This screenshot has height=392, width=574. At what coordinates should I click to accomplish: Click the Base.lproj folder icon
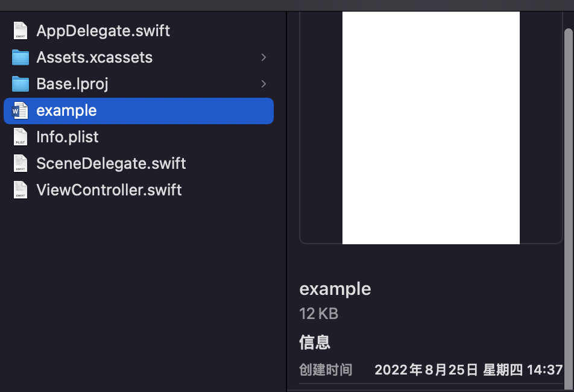pos(20,84)
